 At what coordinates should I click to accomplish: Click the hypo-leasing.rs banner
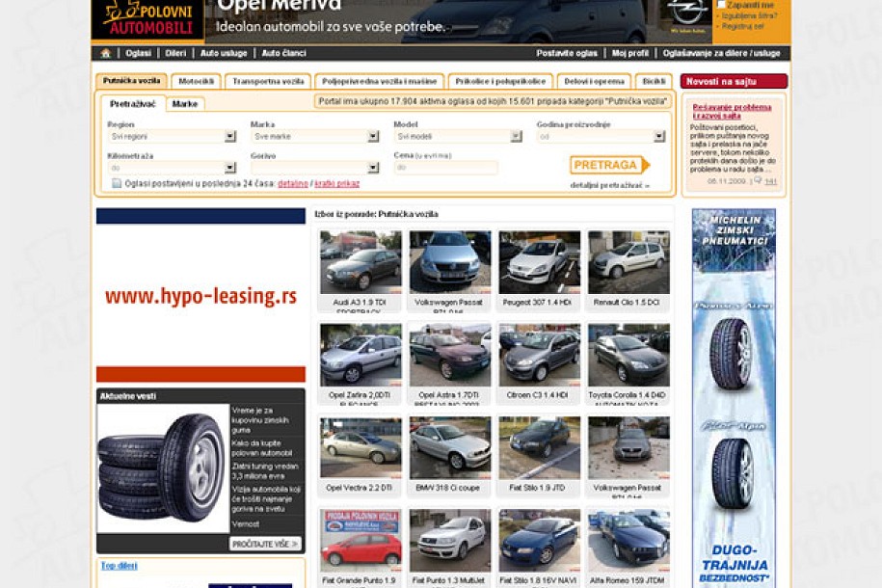coord(200,295)
